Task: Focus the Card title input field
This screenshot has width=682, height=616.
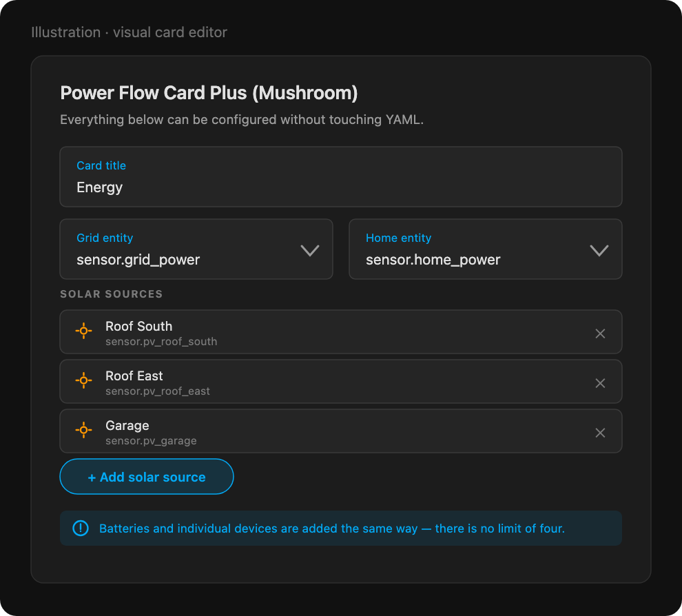Action: pyautogui.click(x=341, y=176)
